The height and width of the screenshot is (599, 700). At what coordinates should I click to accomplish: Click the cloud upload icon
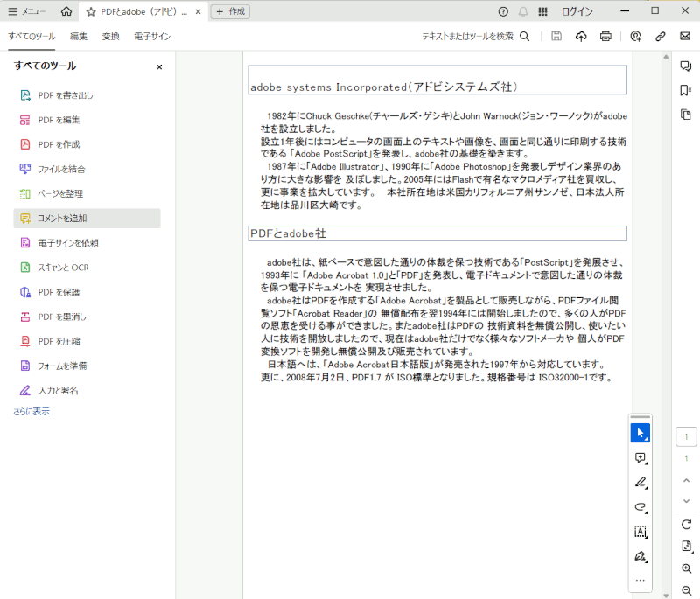(x=581, y=37)
